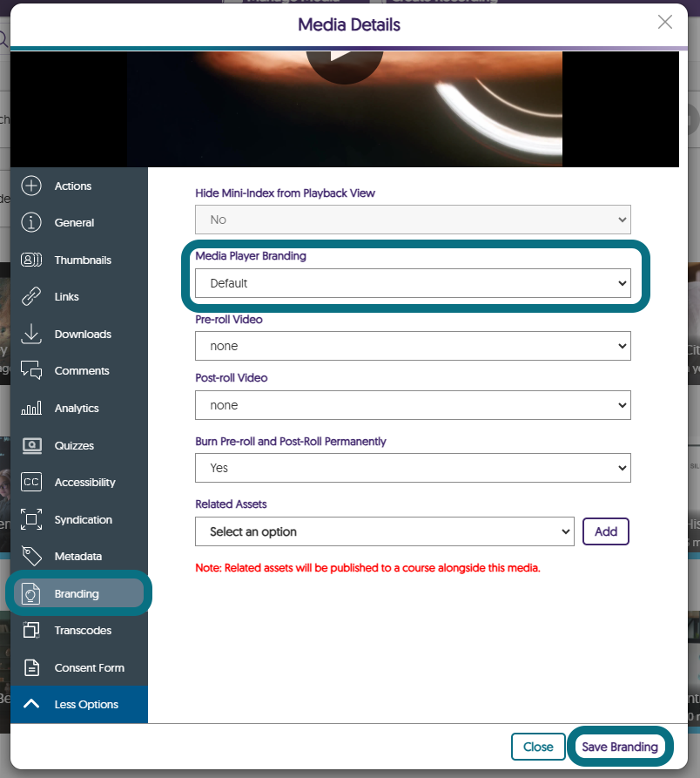The height and width of the screenshot is (778, 700).
Task: Open the Related Assets select dropdown
Action: pyautogui.click(x=385, y=531)
